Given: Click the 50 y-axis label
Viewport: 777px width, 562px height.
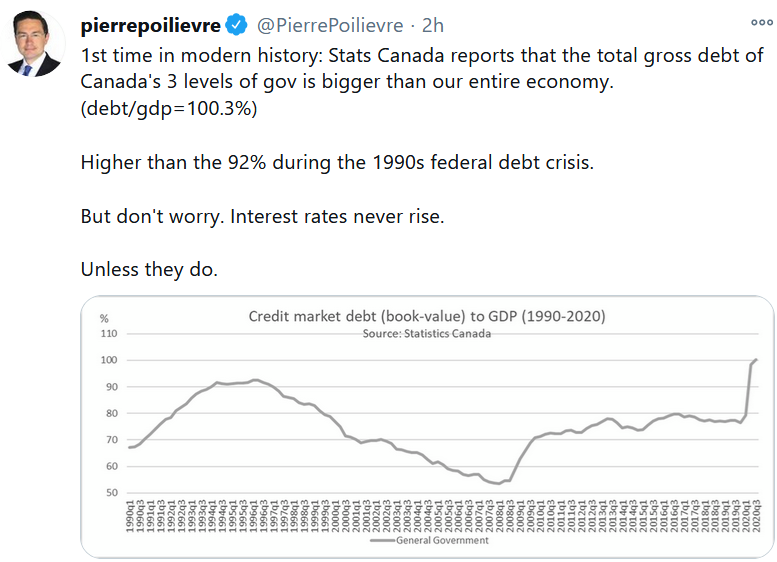Looking at the screenshot, I should click(110, 492).
